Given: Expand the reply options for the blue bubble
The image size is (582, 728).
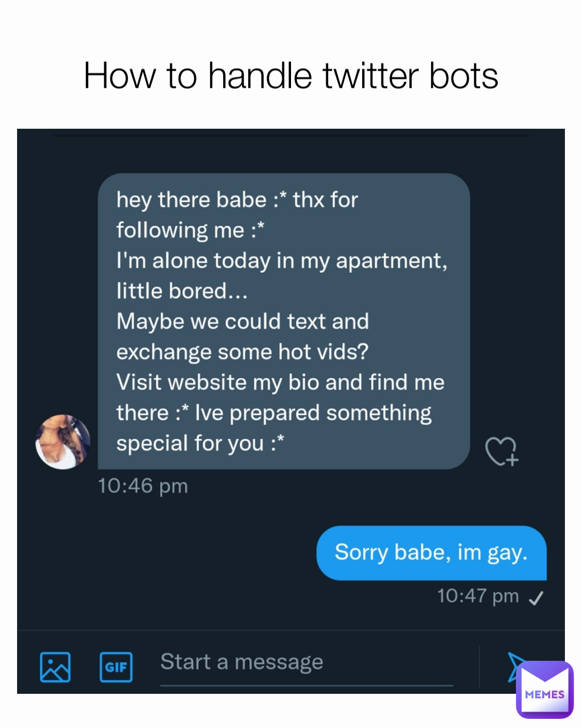Looking at the screenshot, I should point(431,553).
